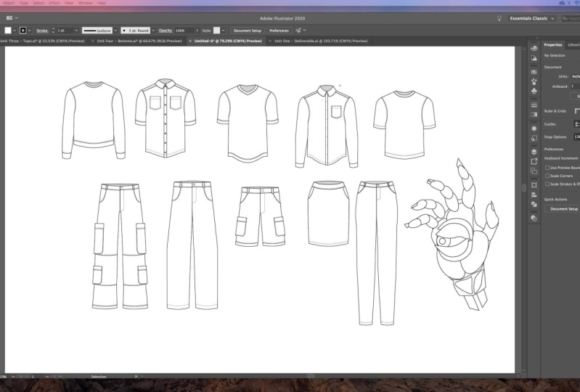Switch to the Libraries panel tab
Viewport: 580px width, 392px height.
(x=573, y=45)
